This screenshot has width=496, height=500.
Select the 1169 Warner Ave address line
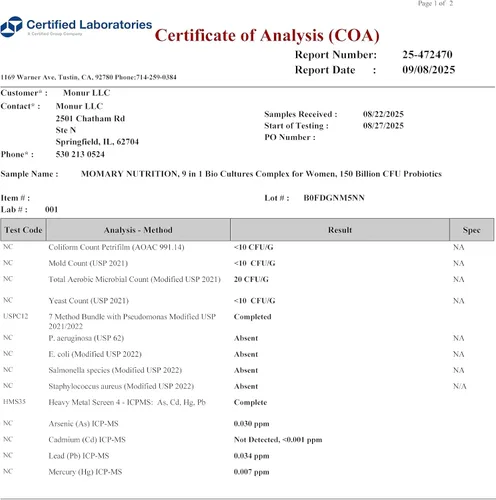(88, 77)
